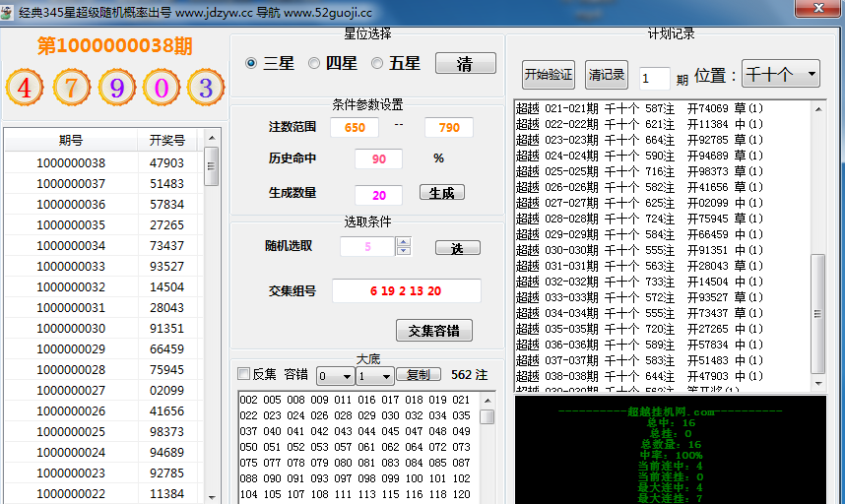This screenshot has width=845, height=504.
Task: Click the lottery ball showing 9
Action: (x=117, y=88)
